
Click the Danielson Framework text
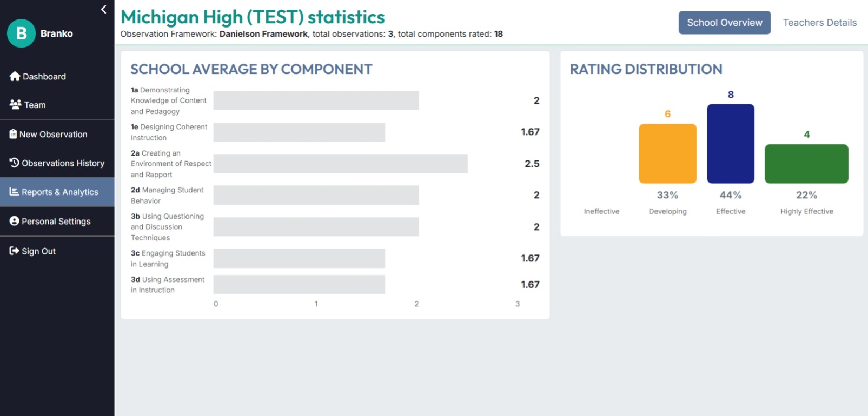tap(263, 34)
